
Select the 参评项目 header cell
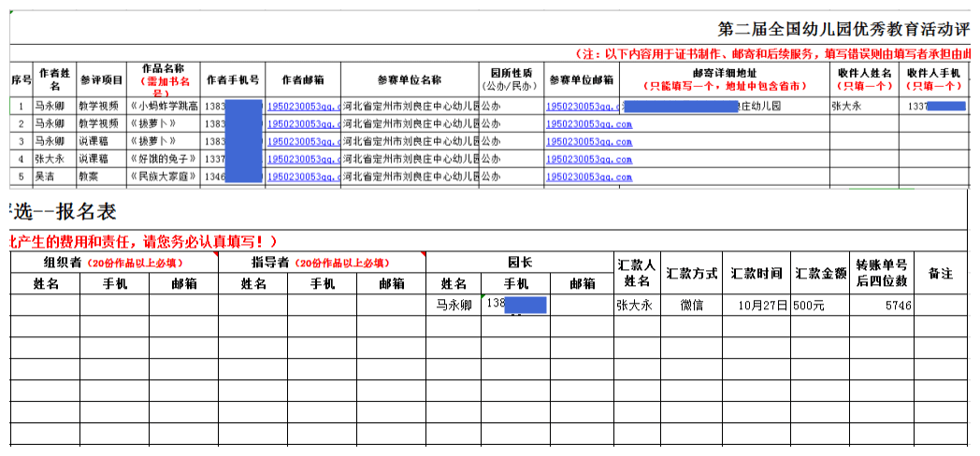point(101,79)
